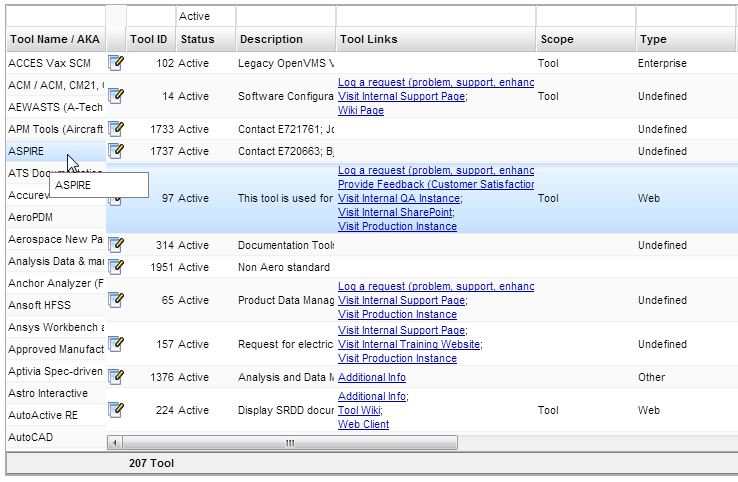738x482 pixels.
Task: Select AutoCAD in the tool name list
Action: click(x=30, y=438)
